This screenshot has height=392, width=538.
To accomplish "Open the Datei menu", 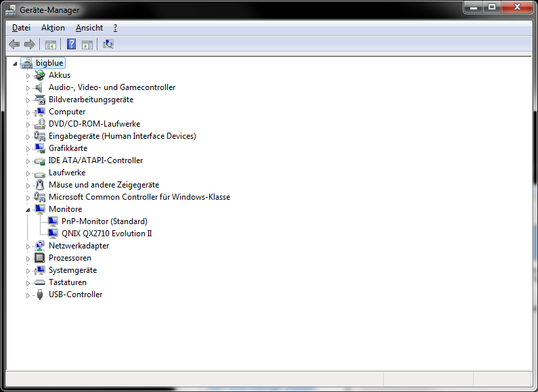I will pyautogui.click(x=21, y=28).
